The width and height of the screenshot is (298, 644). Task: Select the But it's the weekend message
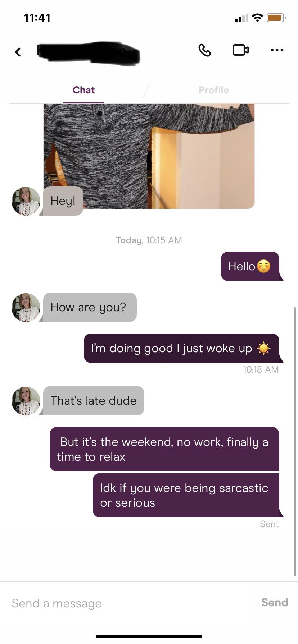pyautogui.click(x=164, y=449)
